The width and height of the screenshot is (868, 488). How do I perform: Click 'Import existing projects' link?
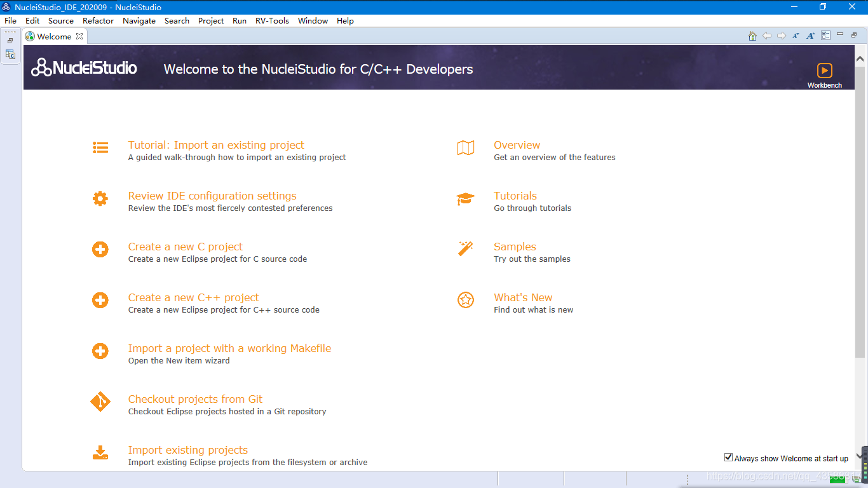(x=188, y=450)
